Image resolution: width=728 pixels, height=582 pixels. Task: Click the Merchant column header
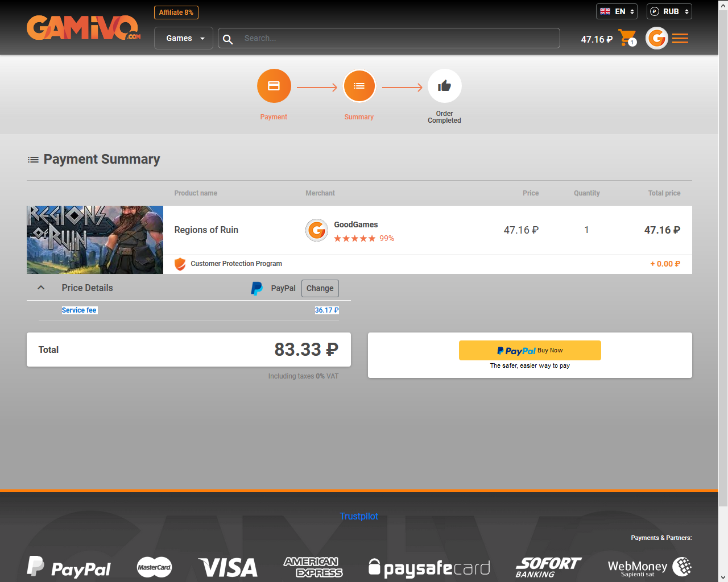click(320, 193)
